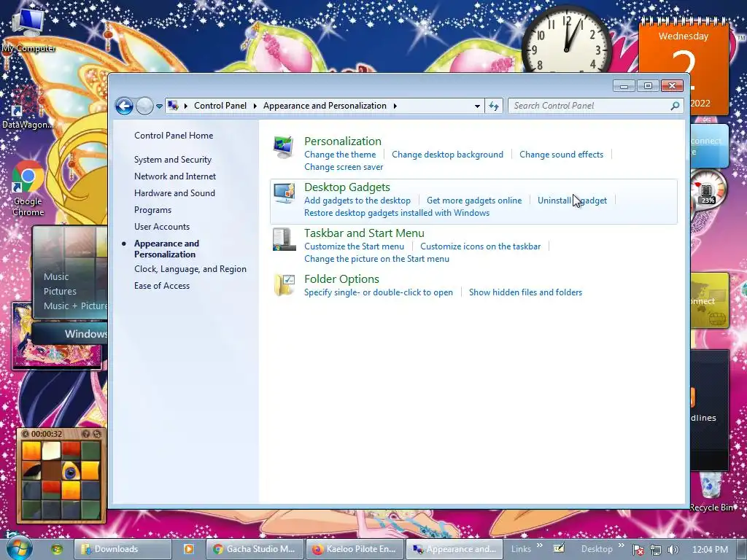
Task: Expand the Desktop toolbar chevron
Action: [621, 545]
